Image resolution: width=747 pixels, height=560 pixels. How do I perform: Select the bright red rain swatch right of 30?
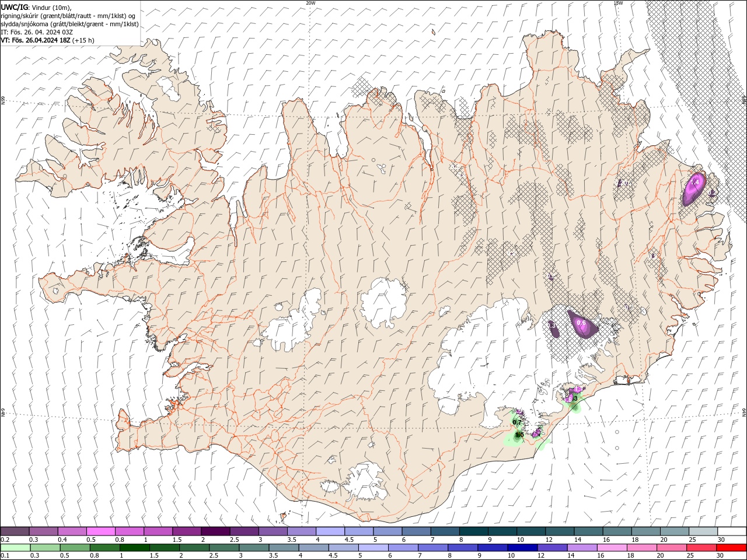coord(731,548)
